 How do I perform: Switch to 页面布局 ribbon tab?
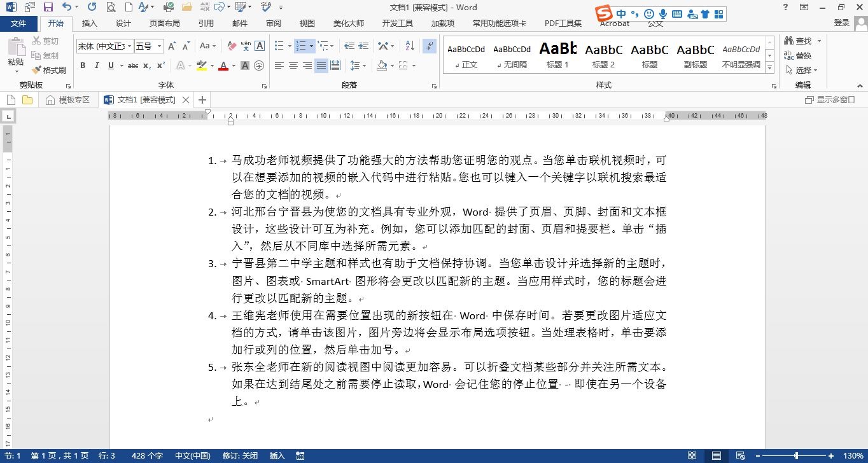[164, 24]
